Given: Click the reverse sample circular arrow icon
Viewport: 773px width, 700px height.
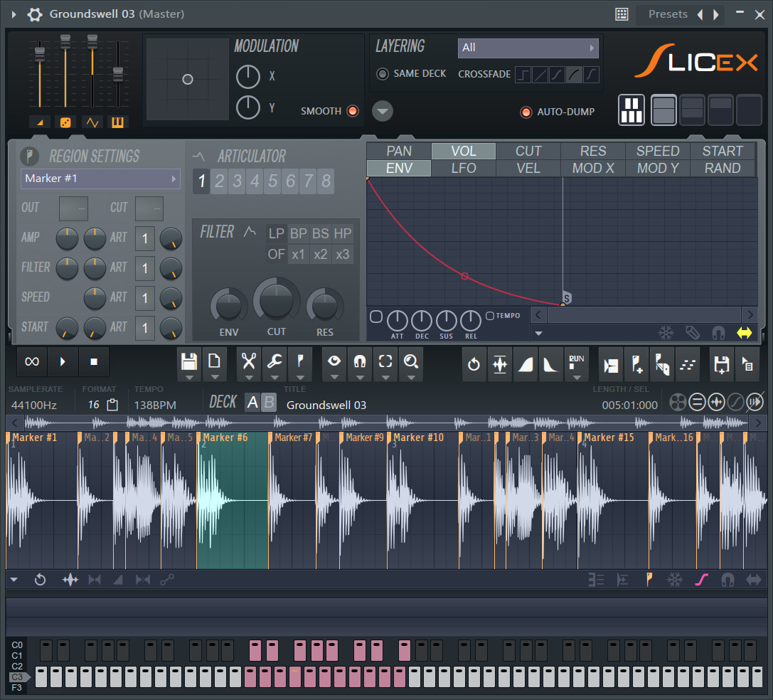Looking at the screenshot, I should click(x=474, y=364).
